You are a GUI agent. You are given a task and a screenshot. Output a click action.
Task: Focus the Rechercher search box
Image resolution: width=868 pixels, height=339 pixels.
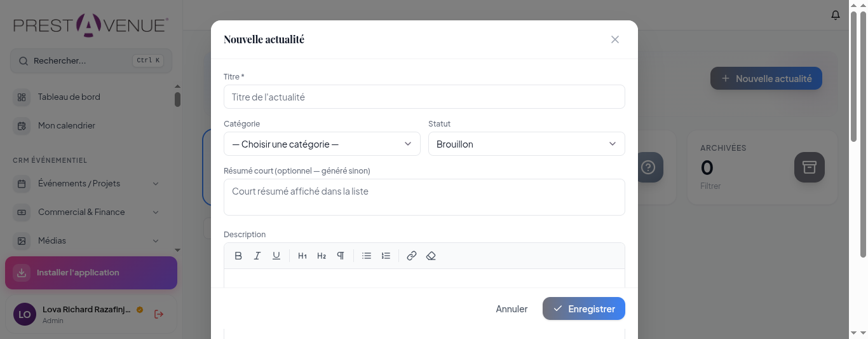91,61
